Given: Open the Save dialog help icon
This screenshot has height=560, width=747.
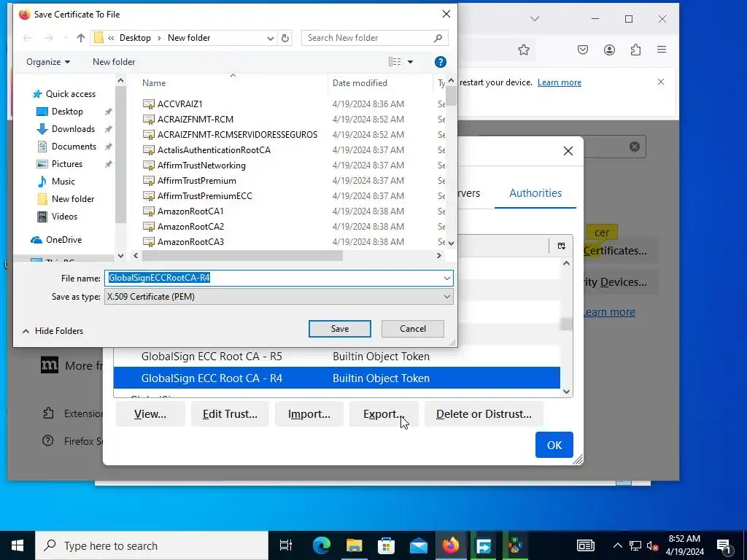Looking at the screenshot, I should click(440, 62).
